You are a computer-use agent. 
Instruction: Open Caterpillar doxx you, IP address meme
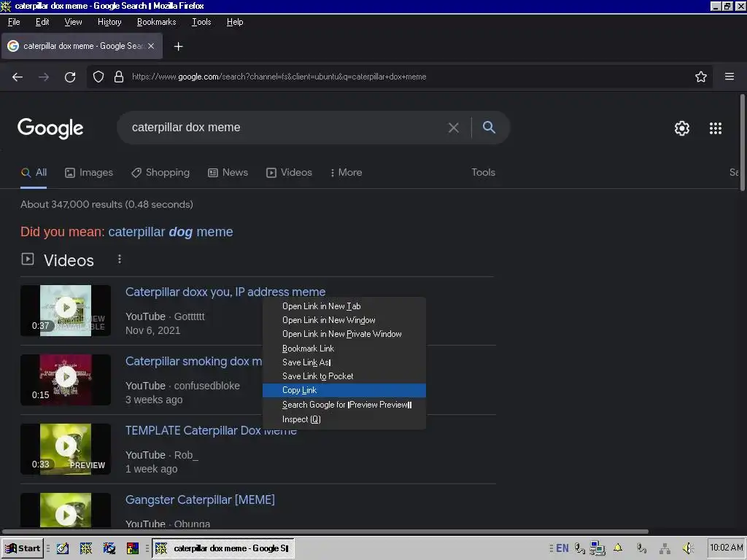pos(225,292)
